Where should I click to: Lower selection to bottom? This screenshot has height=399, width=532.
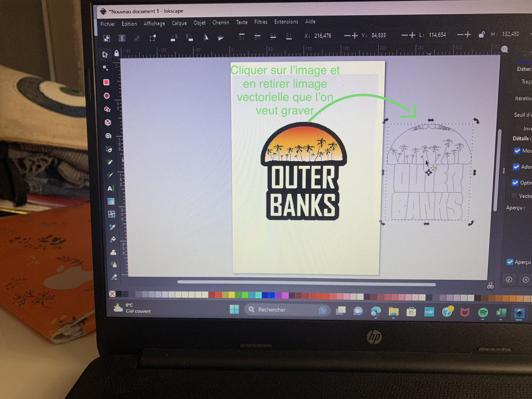(288, 36)
